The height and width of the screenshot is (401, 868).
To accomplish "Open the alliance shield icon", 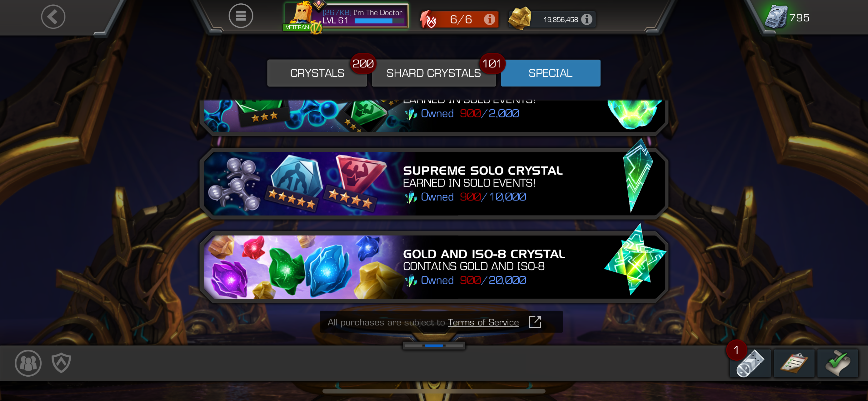I will pos(61,363).
